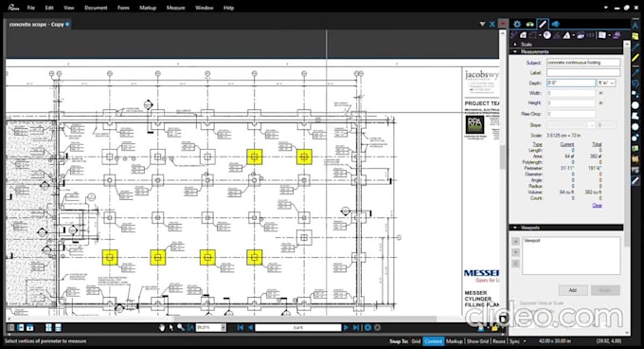
Task: Open the Edit menu
Action: 49,8
